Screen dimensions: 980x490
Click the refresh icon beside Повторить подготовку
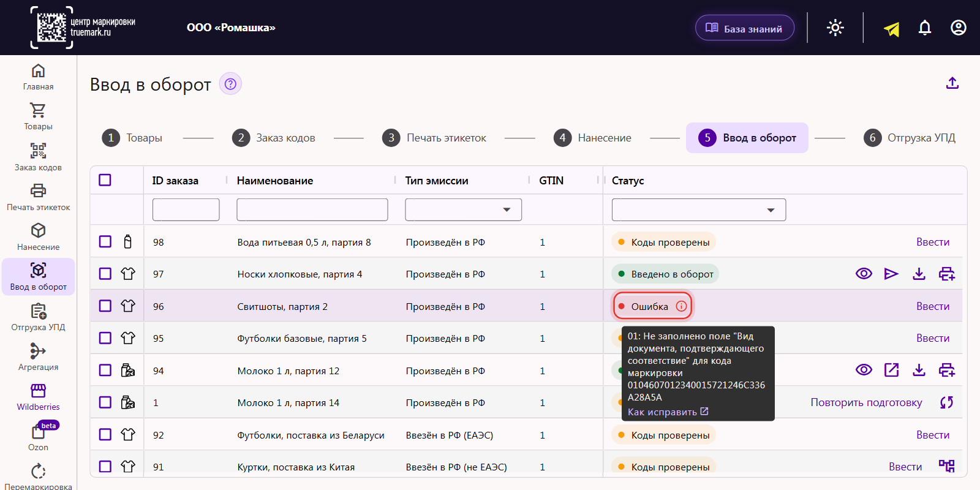click(947, 402)
